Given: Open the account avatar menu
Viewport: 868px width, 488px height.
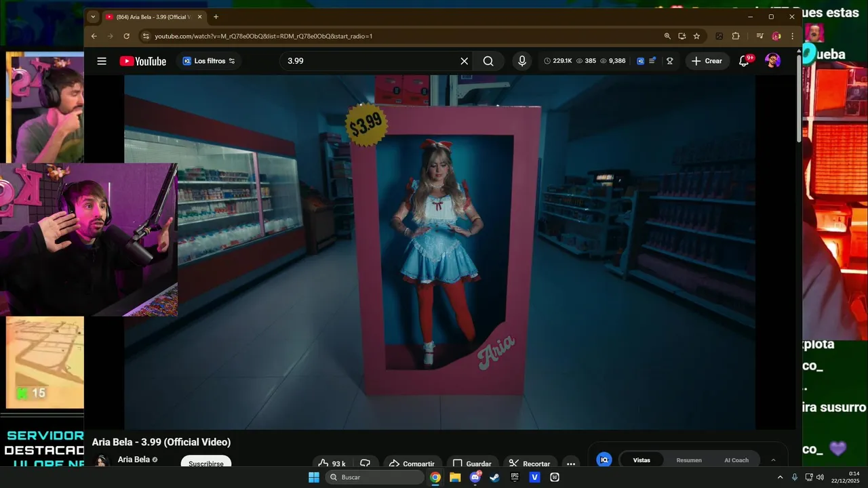Looking at the screenshot, I should tap(772, 61).
